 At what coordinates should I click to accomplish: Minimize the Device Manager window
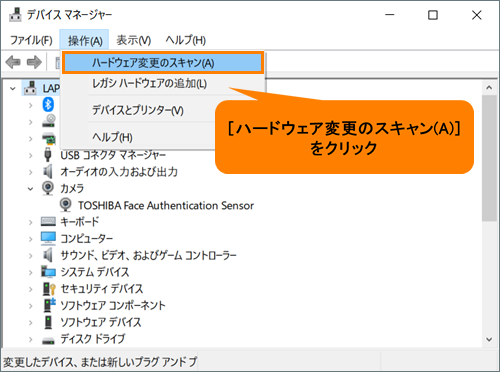[x=390, y=15]
